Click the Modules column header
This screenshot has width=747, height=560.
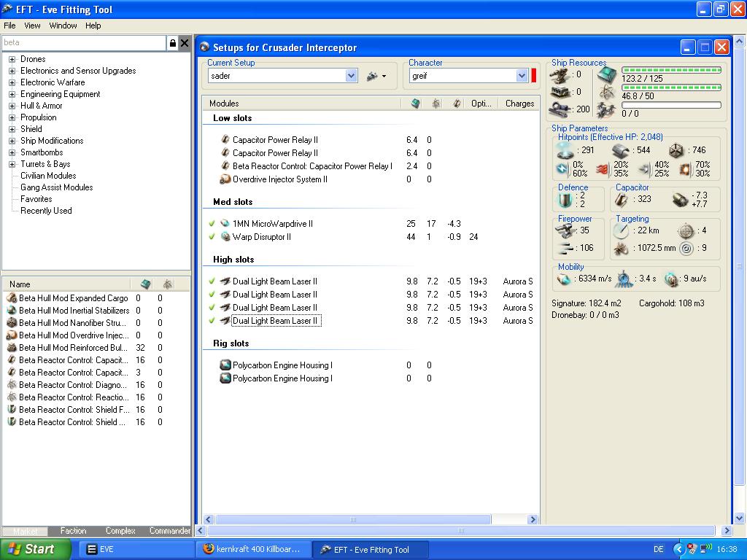point(302,104)
